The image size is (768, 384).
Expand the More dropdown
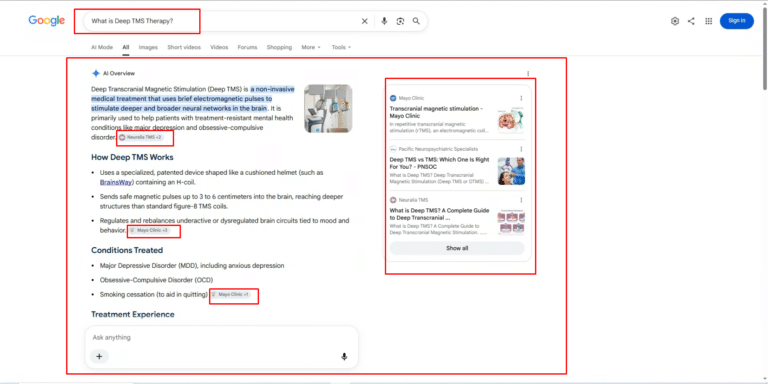pos(311,48)
